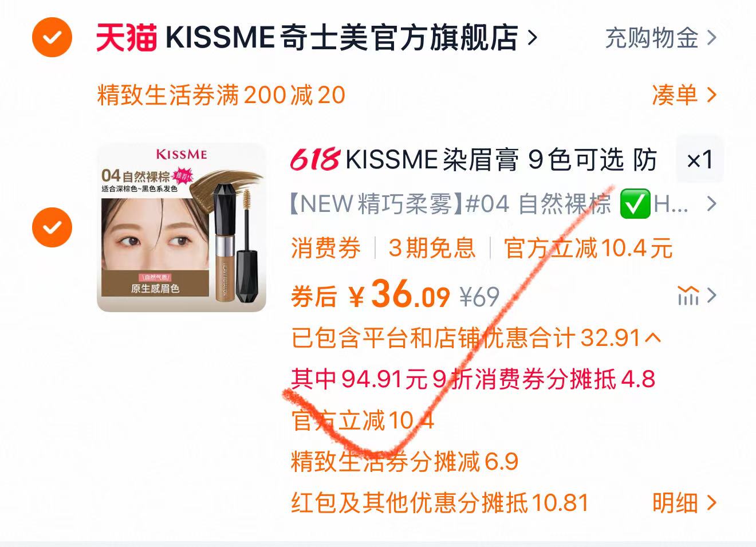This screenshot has width=756, height=547.
Task: Open product title KISSME染眉膏
Action: [x=501, y=160]
